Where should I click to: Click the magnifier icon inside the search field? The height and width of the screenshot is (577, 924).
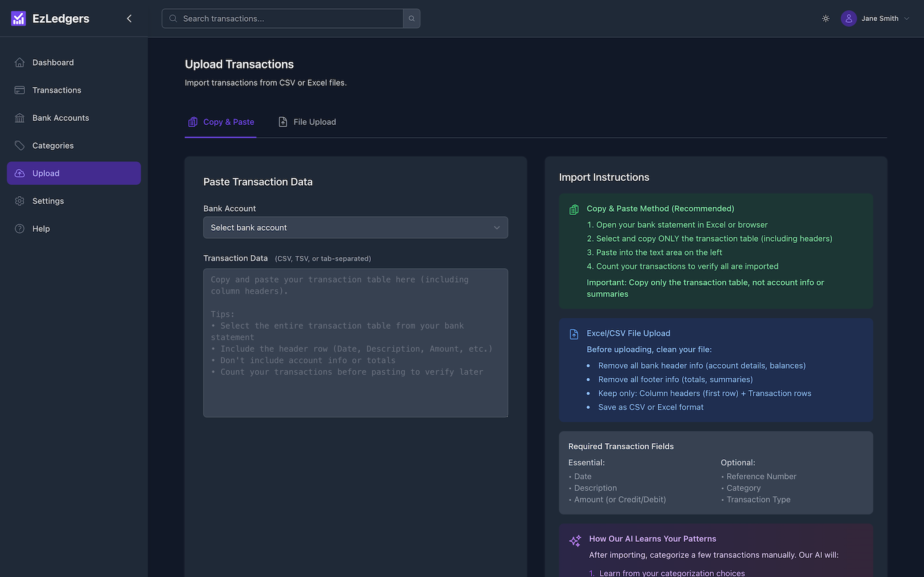click(173, 18)
